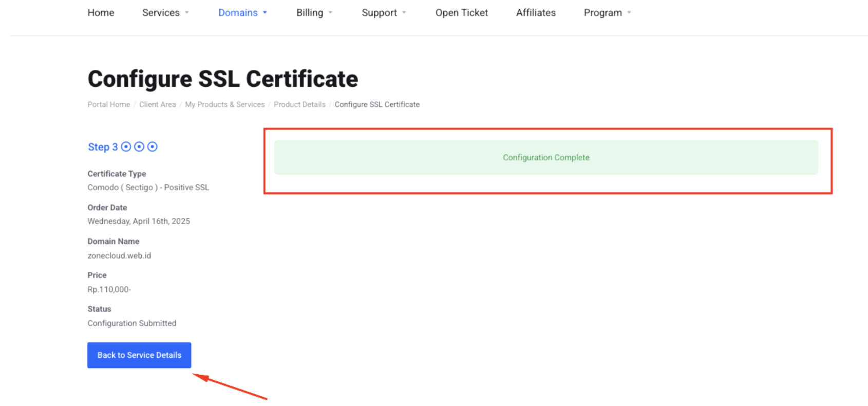Select the Configure SSL Certificate breadcrumb
Image resolution: width=868 pixels, height=406 pixels.
pos(377,104)
